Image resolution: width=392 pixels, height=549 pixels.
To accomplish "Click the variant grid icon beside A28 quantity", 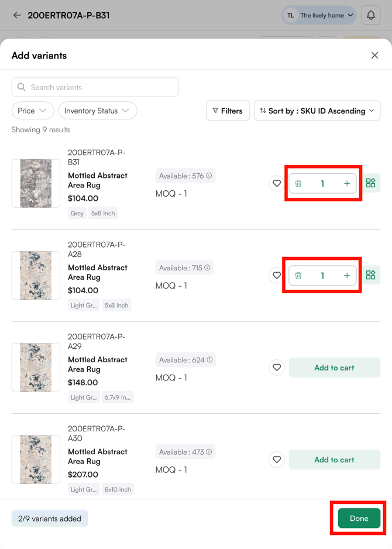I will click(371, 275).
